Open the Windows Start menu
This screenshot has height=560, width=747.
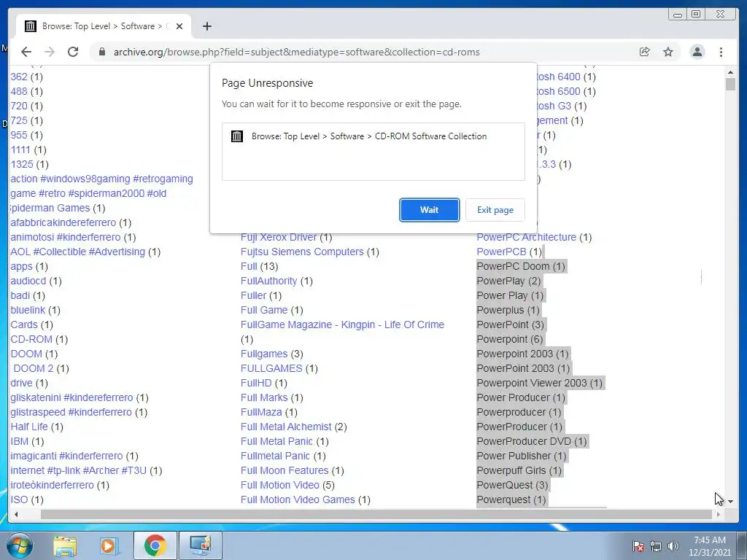tap(20, 545)
